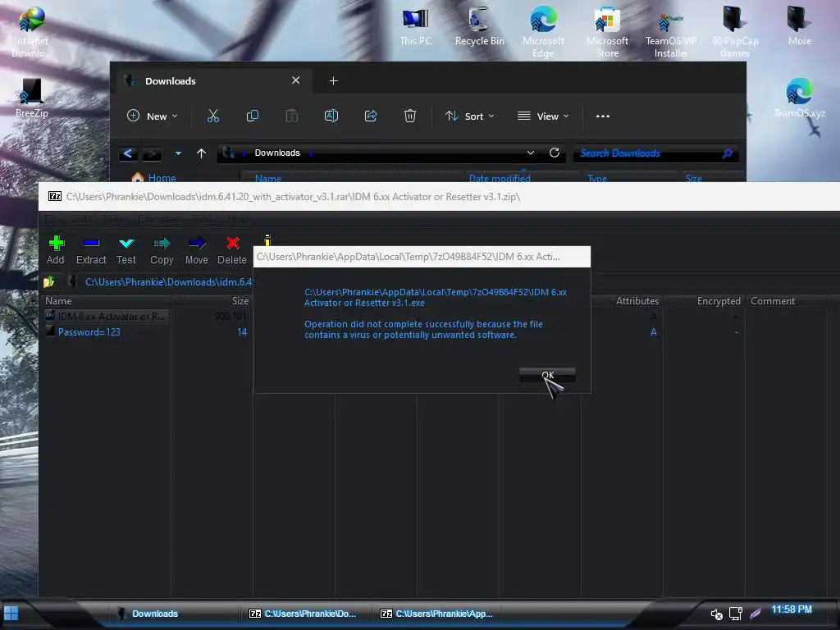Click the Cut scissors icon in Explorer
840x630 pixels.
(x=213, y=116)
